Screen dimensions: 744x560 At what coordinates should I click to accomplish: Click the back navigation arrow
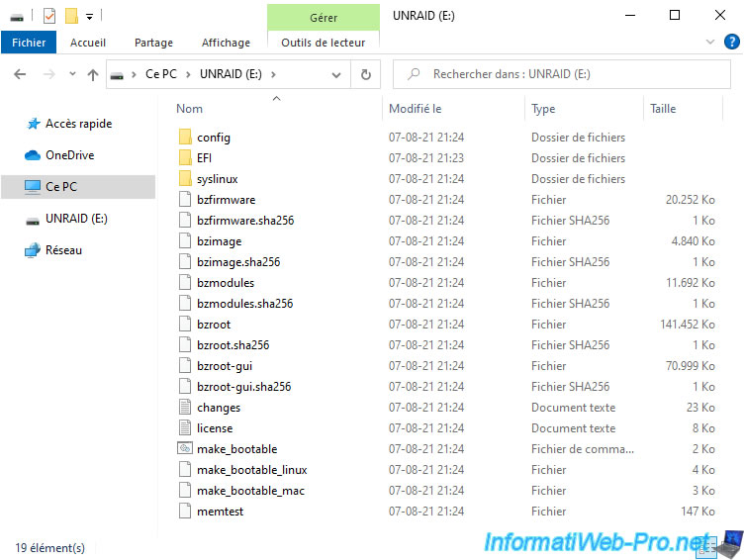[21, 74]
